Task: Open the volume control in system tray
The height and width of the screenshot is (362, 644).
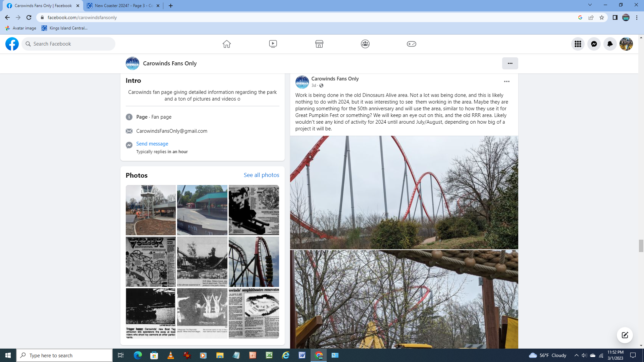Action: click(x=584, y=355)
